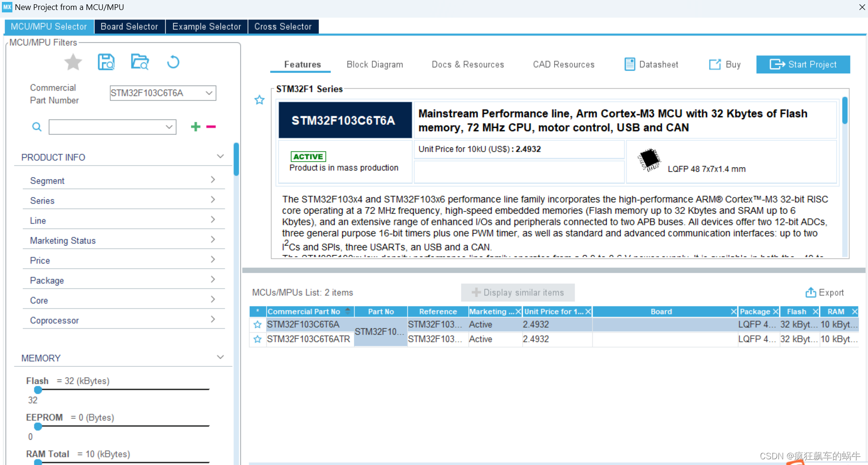Remove the Unit Price column with its X
Screen dimensions: 868x465
(x=588, y=312)
